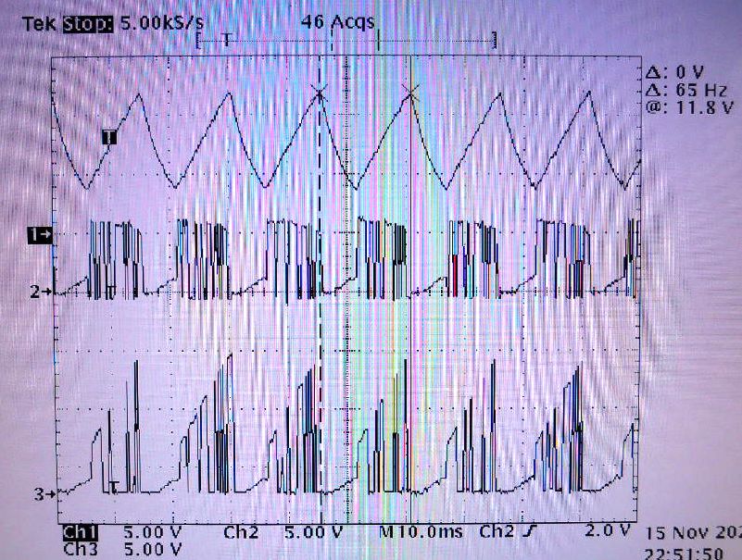742x560 pixels.
Task: Click the highlighted Stop acquisition status
Action: tap(89, 24)
